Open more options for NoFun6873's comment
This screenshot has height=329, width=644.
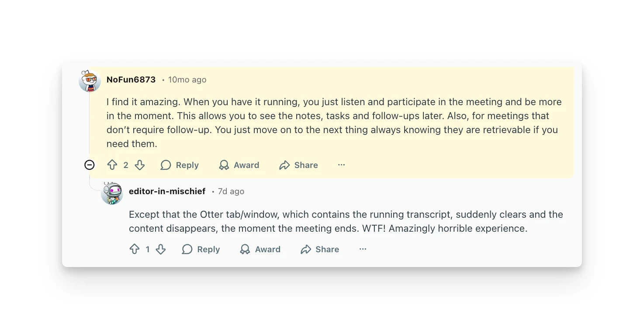[342, 165]
